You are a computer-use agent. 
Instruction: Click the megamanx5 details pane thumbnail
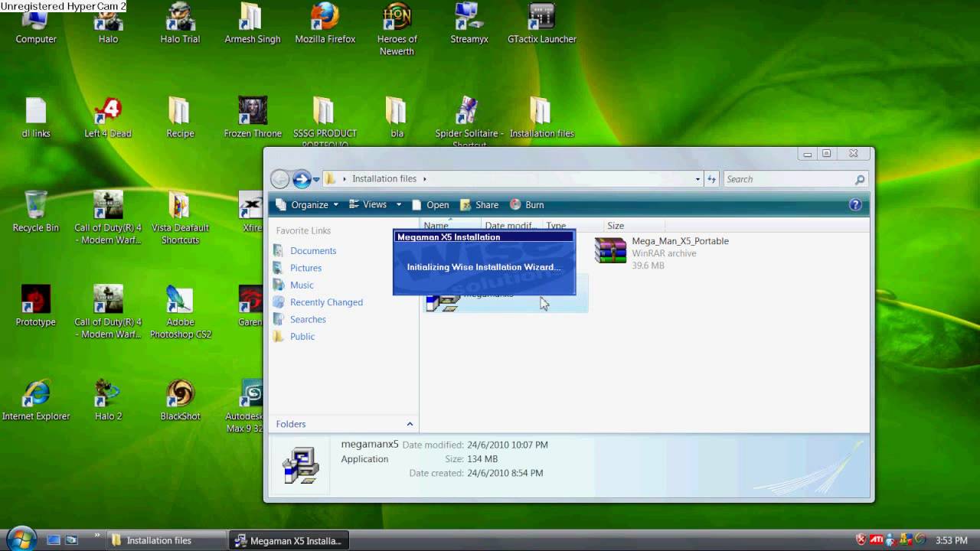point(300,465)
